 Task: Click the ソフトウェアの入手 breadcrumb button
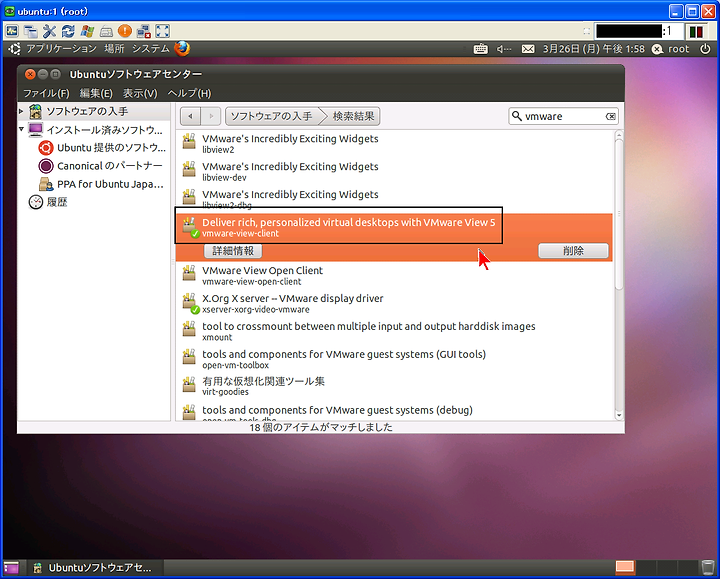pyautogui.click(x=273, y=117)
